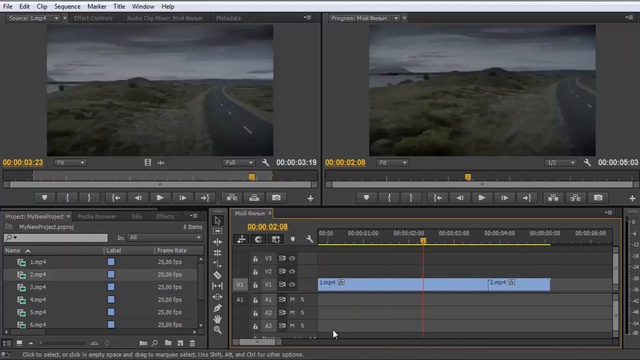Export frame from Source monitor camera icon
Image resolution: width=640 pixels, height=360 pixels.
click(x=276, y=198)
